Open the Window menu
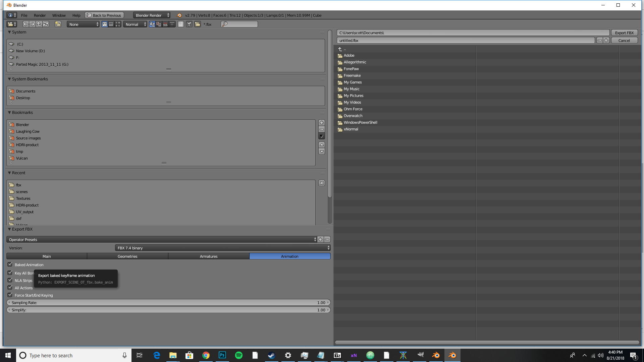Screen dimensions: 644x362 [59, 15]
